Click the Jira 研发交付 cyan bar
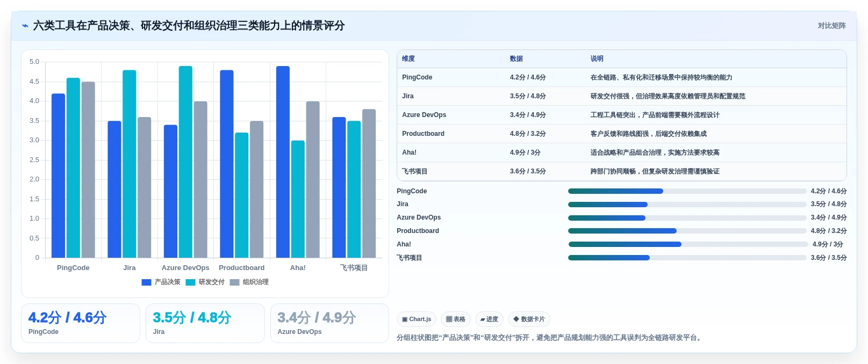The width and height of the screenshot is (868, 364). (x=130, y=164)
